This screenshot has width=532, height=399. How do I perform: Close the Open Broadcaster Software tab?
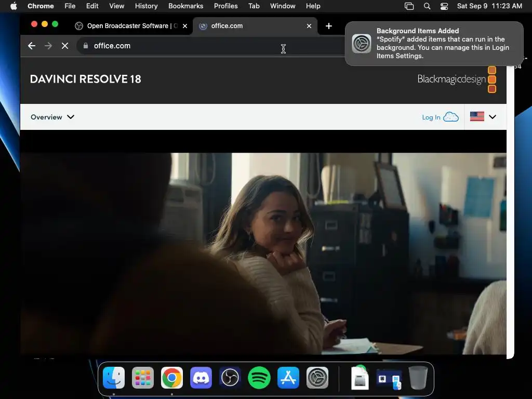point(185,26)
